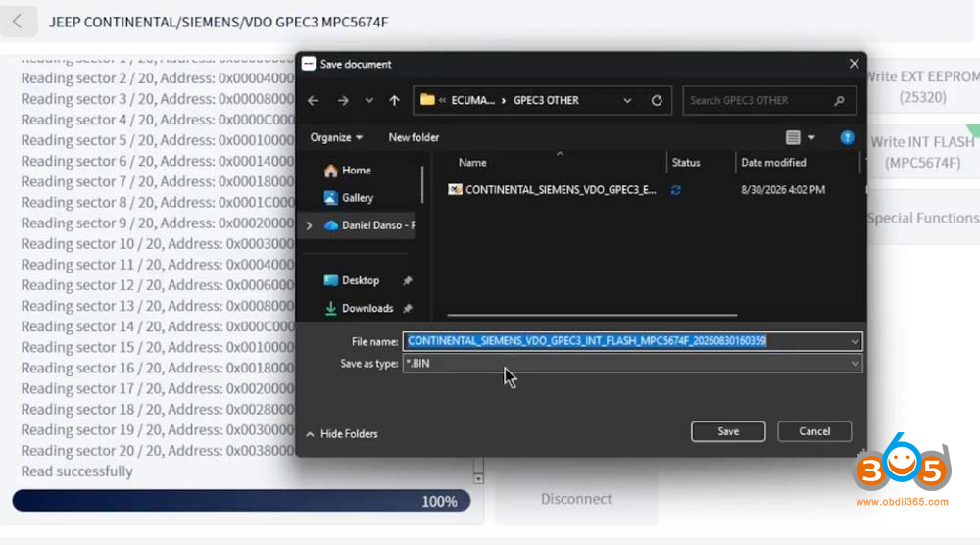Open Desktop in the navigation pane

[352, 280]
